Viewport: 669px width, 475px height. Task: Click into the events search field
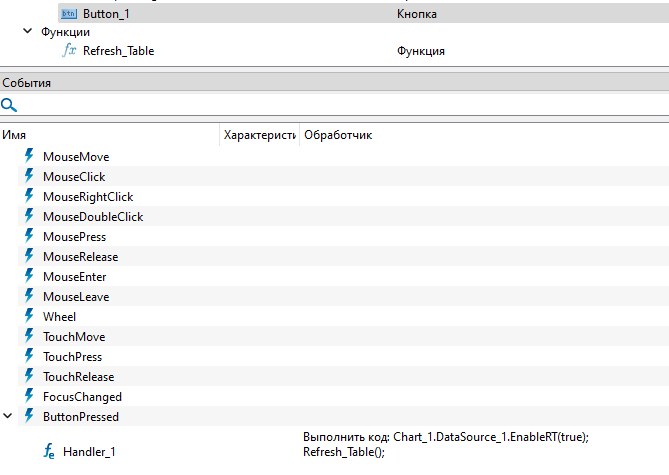coord(340,105)
